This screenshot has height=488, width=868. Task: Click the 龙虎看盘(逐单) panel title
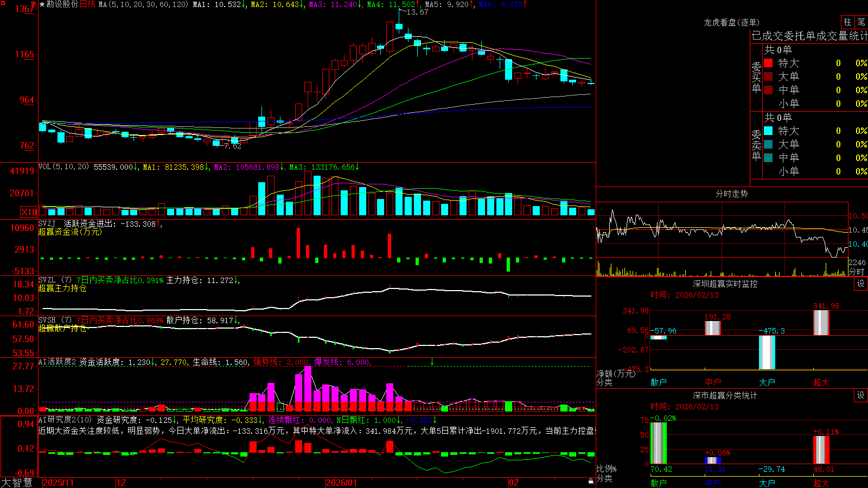(x=731, y=22)
